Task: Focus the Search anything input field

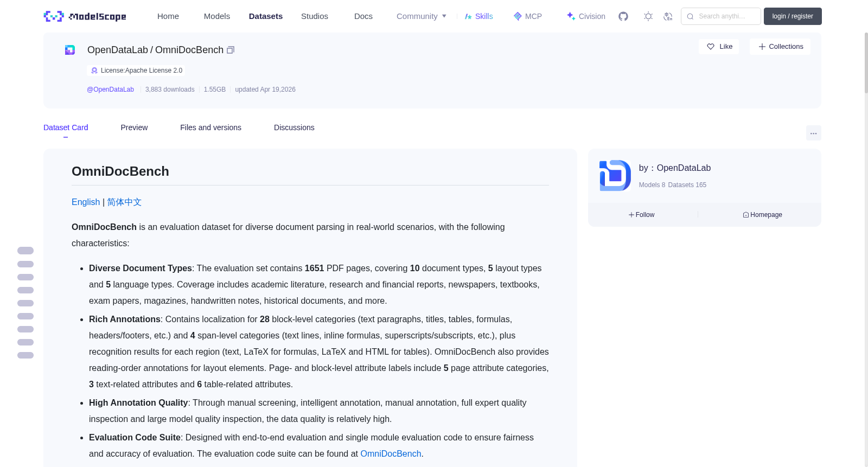Action: tap(721, 16)
